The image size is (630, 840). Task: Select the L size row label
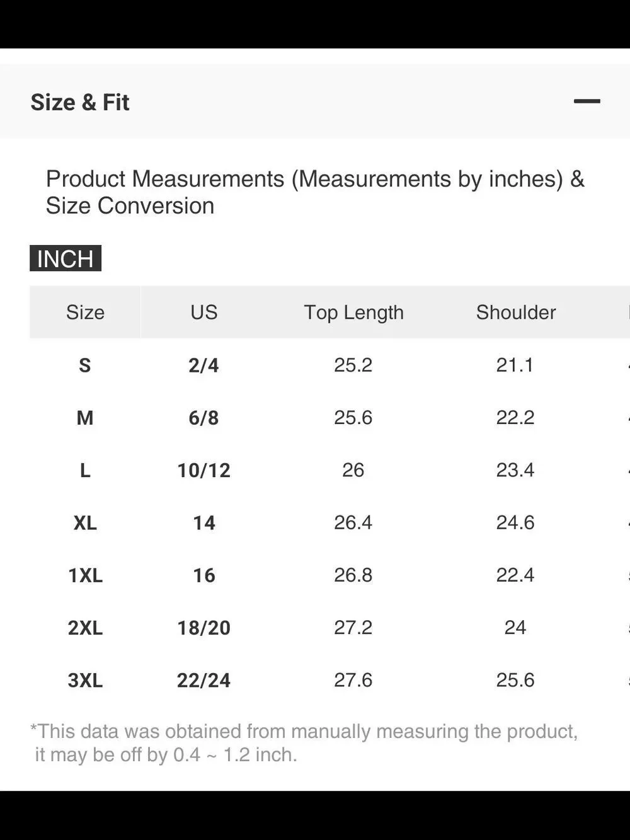click(85, 470)
